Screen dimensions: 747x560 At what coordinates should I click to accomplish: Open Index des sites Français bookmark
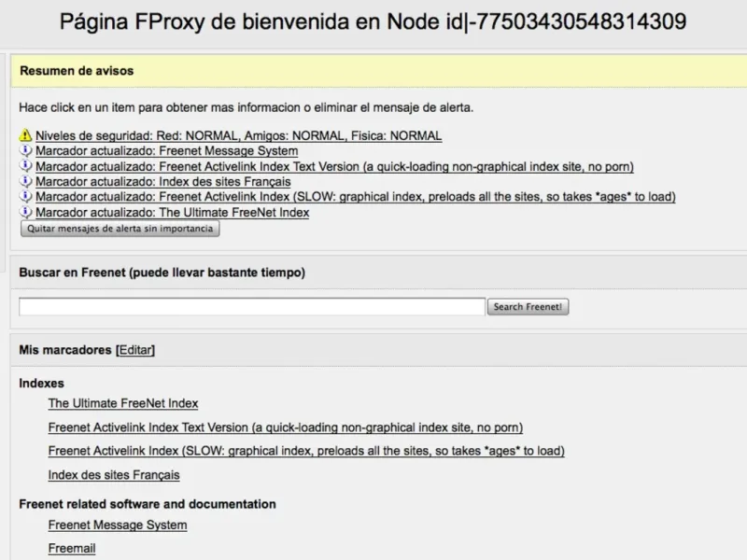click(114, 475)
